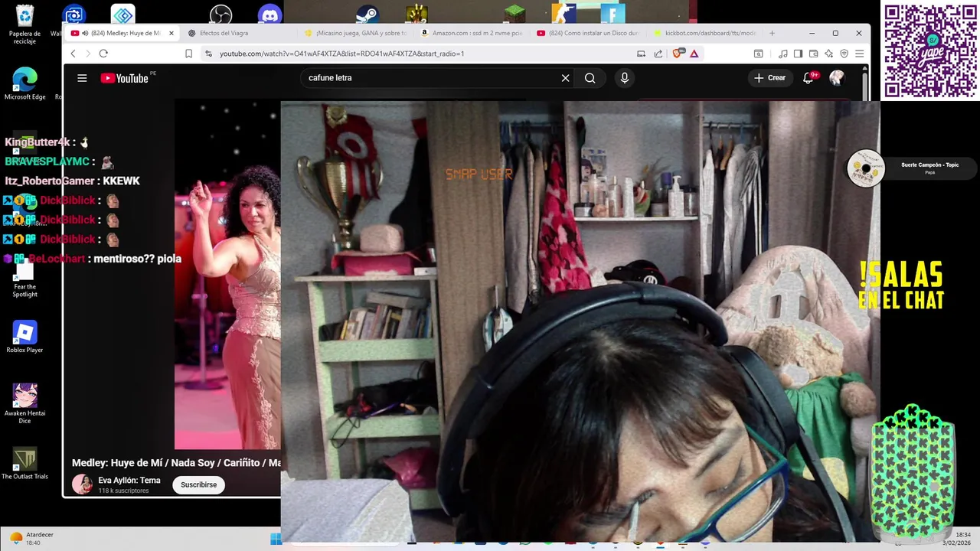Screen dimensions: 980x551
Task: Open the Fear the Spotlight desktop icon
Action: pyautogui.click(x=24, y=278)
